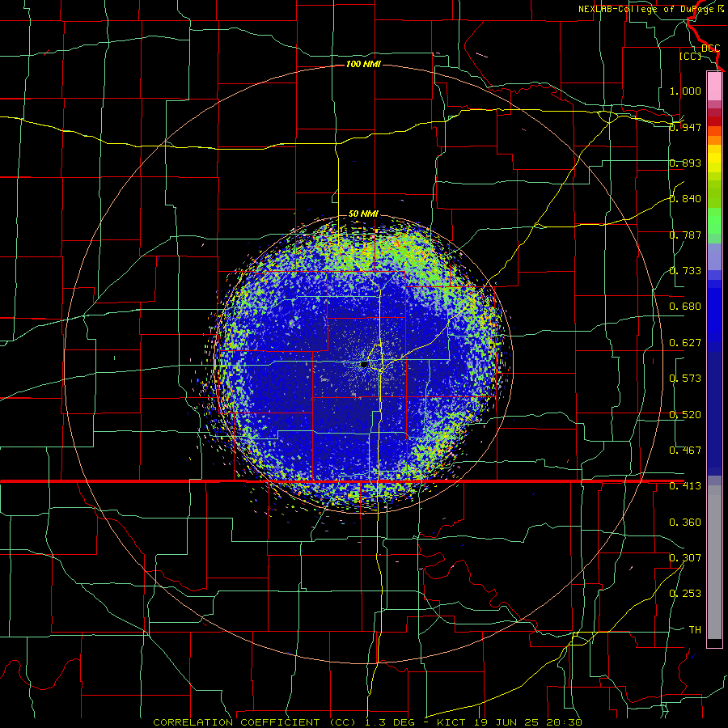Select the 0.627 scale label
728x728 pixels.
click(685, 343)
